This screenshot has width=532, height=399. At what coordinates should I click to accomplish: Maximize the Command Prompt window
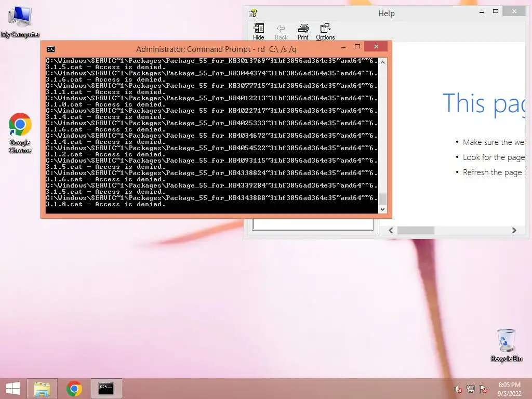pyautogui.click(x=357, y=46)
